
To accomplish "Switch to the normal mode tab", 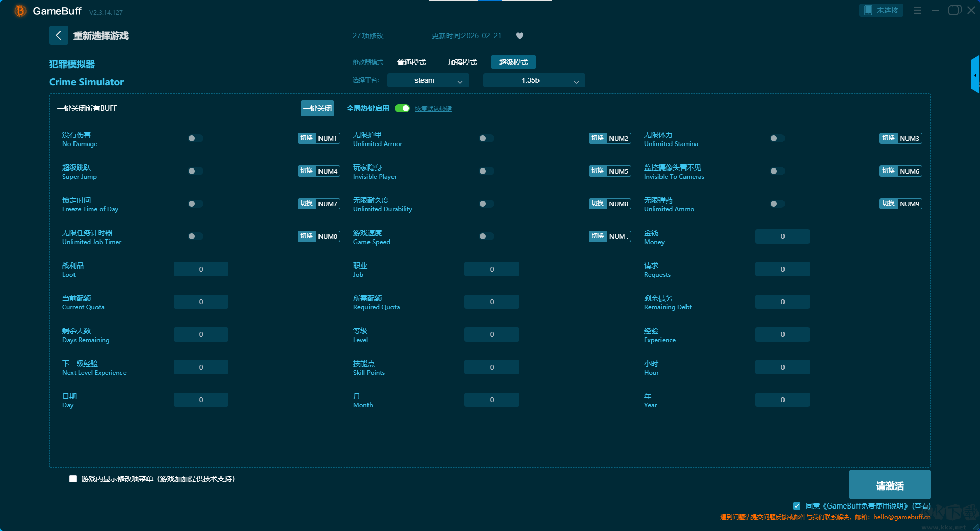I will (x=411, y=62).
